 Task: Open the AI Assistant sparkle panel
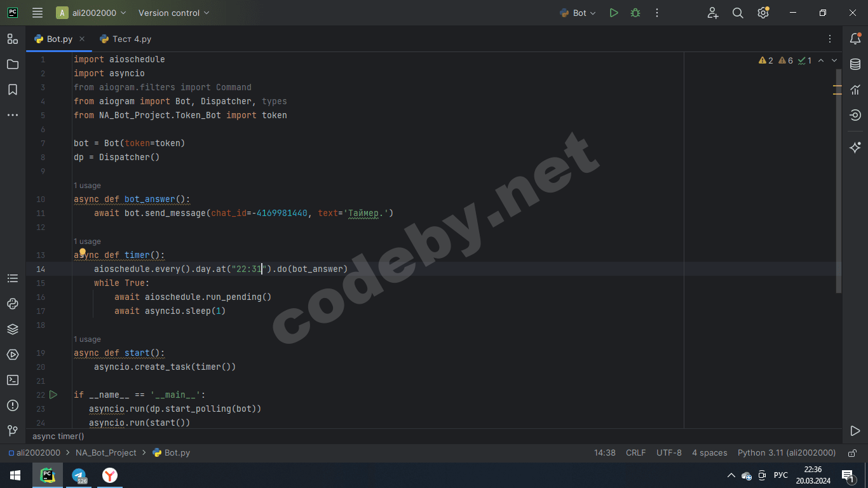[855, 147]
